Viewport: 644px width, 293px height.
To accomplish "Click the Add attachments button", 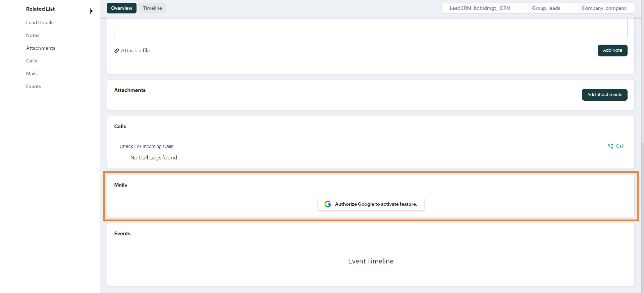I will [x=604, y=95].
